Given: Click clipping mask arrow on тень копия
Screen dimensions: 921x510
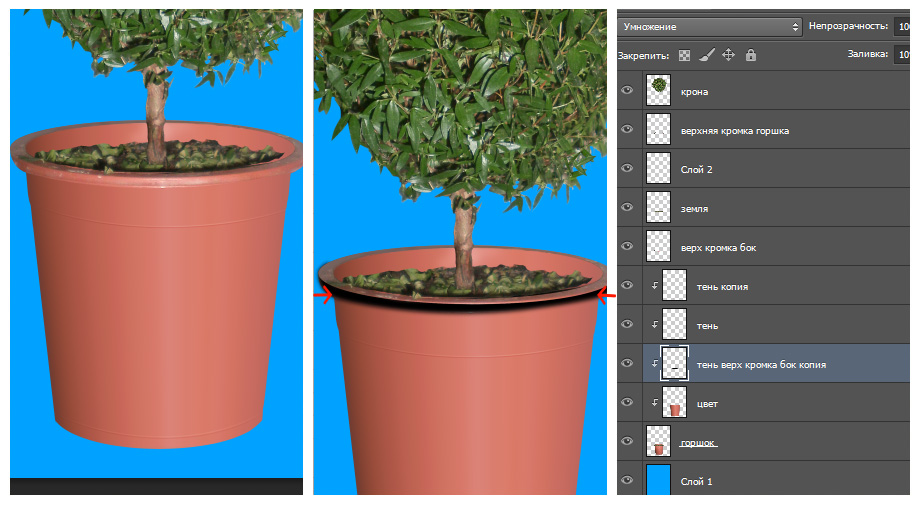Looking at the screenshot, I should (654, 286).
